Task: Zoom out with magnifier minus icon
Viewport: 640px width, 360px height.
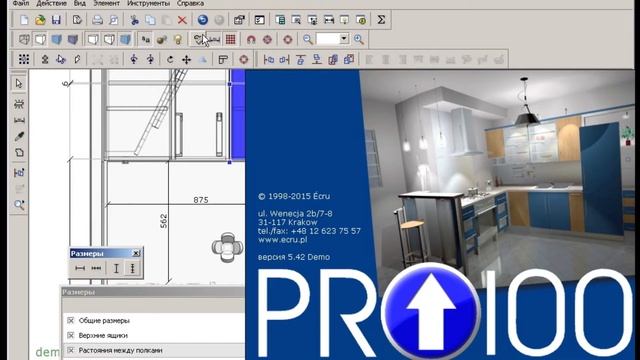Action: (308, 39)
